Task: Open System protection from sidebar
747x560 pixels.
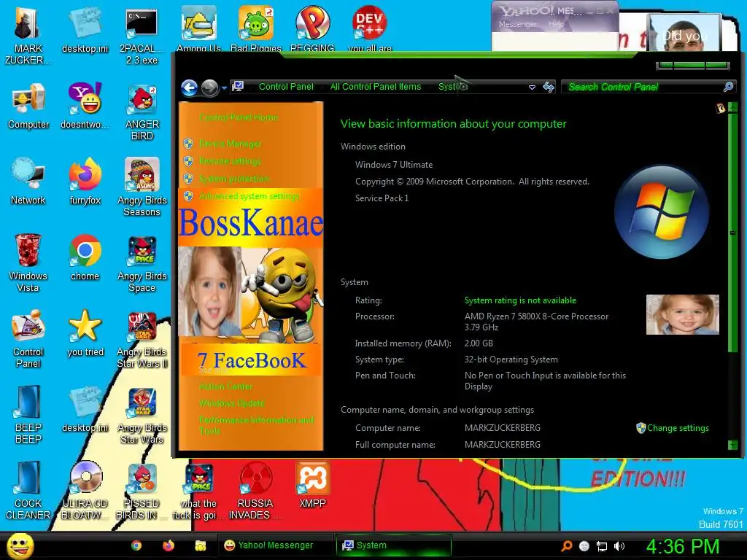Action: (234, 179)
